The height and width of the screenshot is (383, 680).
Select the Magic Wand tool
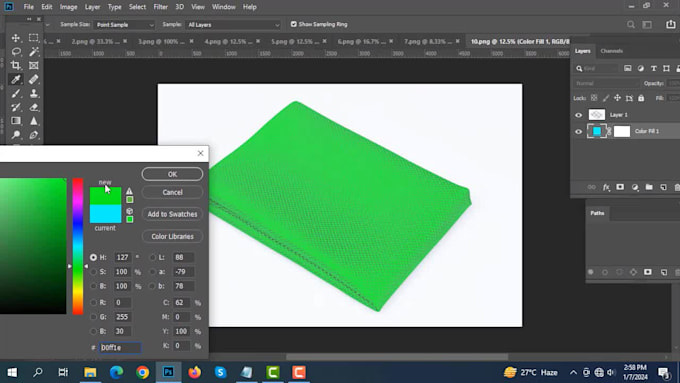pos(33,52)
